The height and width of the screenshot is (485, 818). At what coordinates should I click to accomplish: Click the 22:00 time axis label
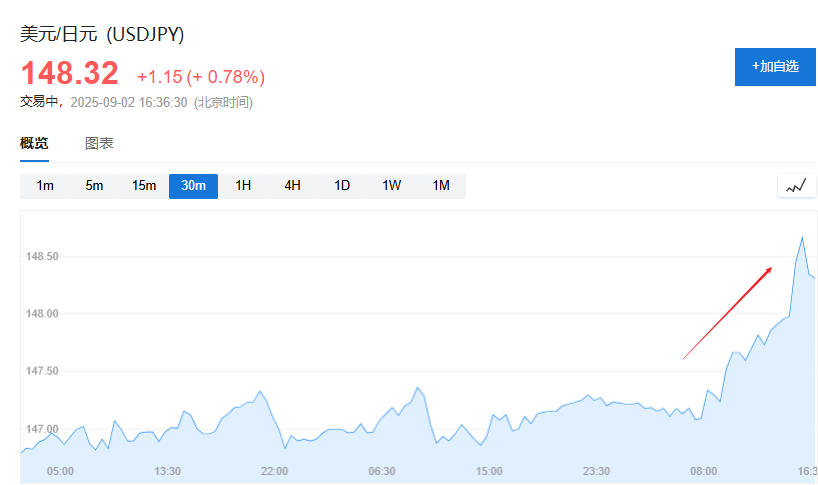[x=274, y=471]
